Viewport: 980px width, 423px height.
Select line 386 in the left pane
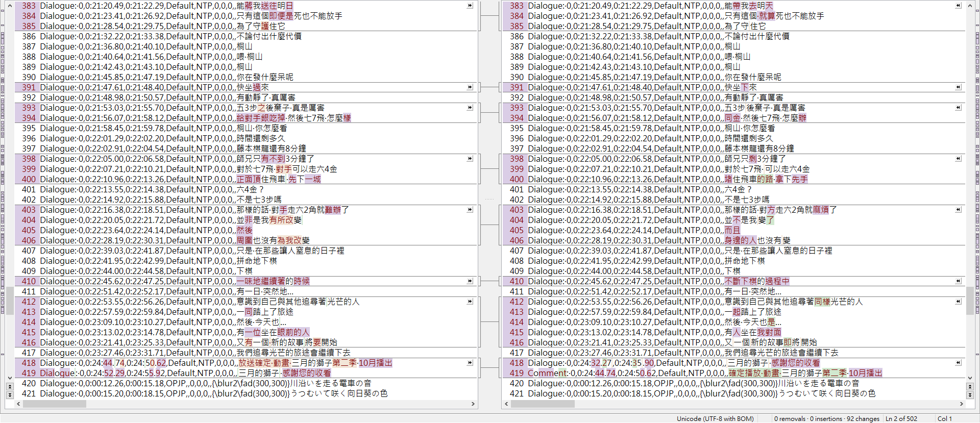(246, 36)
